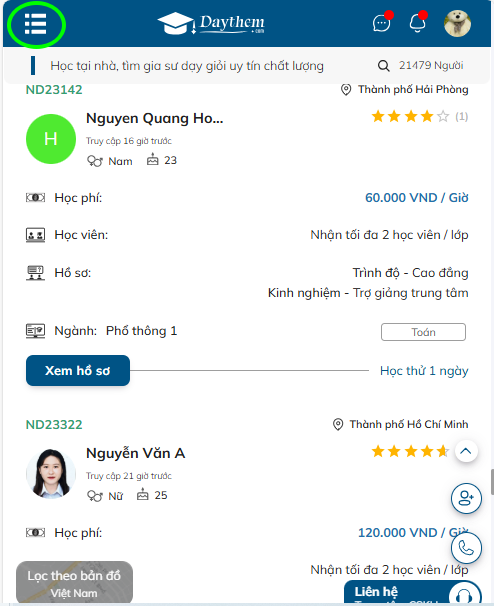
Task: Open the Liên hệ contact panel
Action: click(412, 592)
